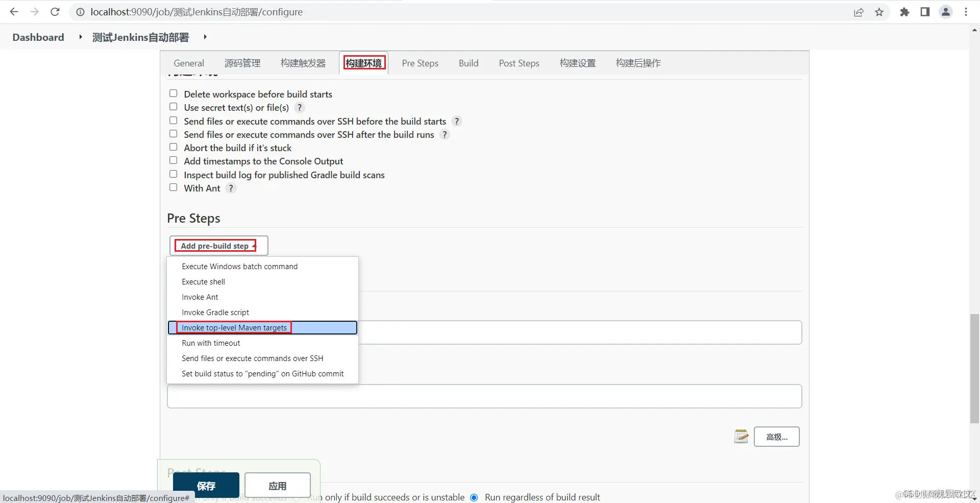Viewport: 980px width, 503px height.
Task: Expand 测试Jenkins自动部署 breadcrumb arrow
Action: coord(205,37)
